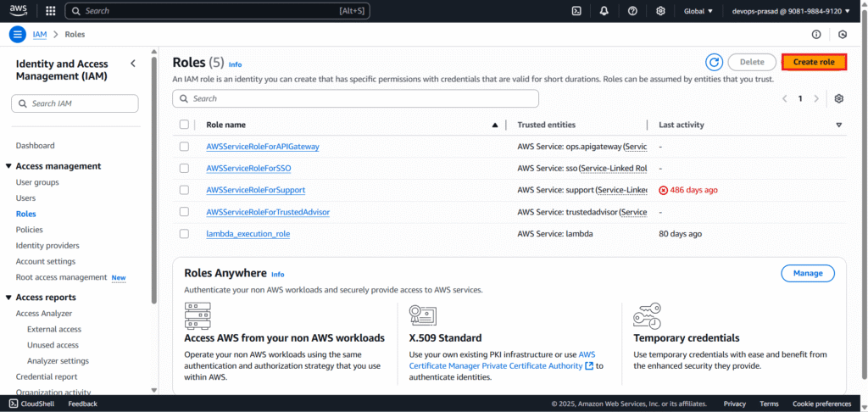Open Root access management in sidebar
Viewport: 868px width, 412px height.
[x=61, y=277]
